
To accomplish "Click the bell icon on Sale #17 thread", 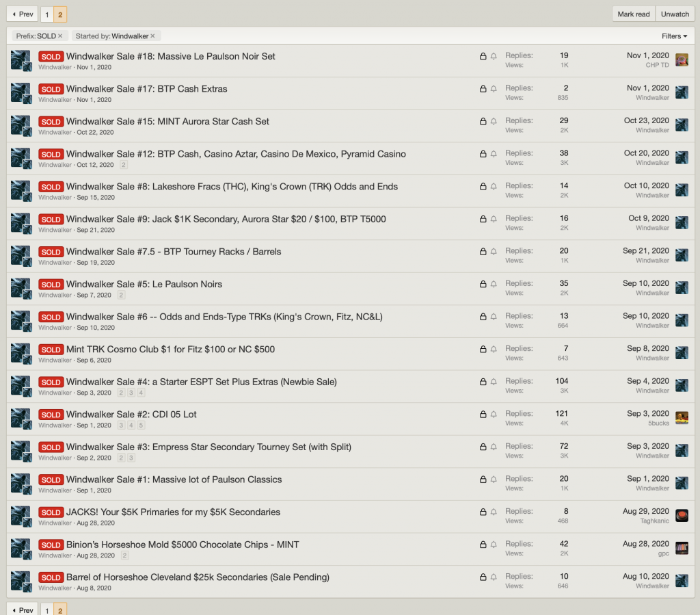I will click(494, 89).
